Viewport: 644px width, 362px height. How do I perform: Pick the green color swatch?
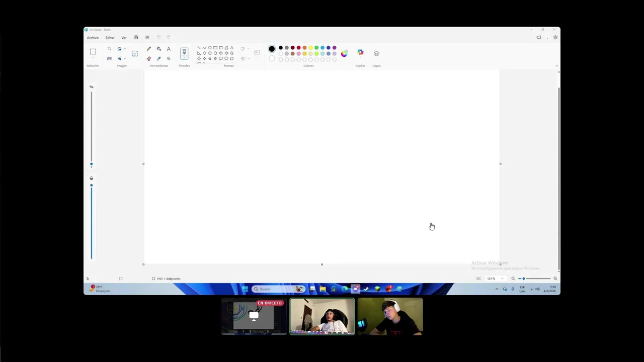[x=316, y=48]
